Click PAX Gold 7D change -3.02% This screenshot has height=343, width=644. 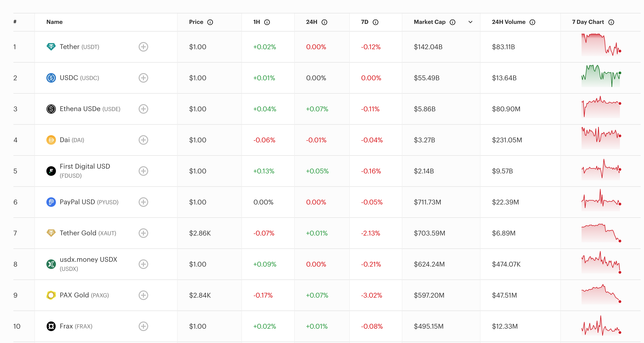(371, 295)
